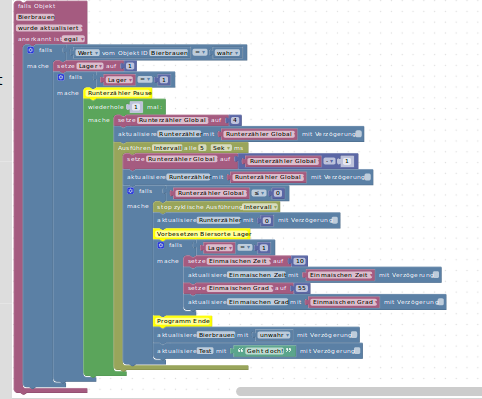
Task: Open Lager variable dropdown in 'setze Lager auf' block
Action: point(90,66)
